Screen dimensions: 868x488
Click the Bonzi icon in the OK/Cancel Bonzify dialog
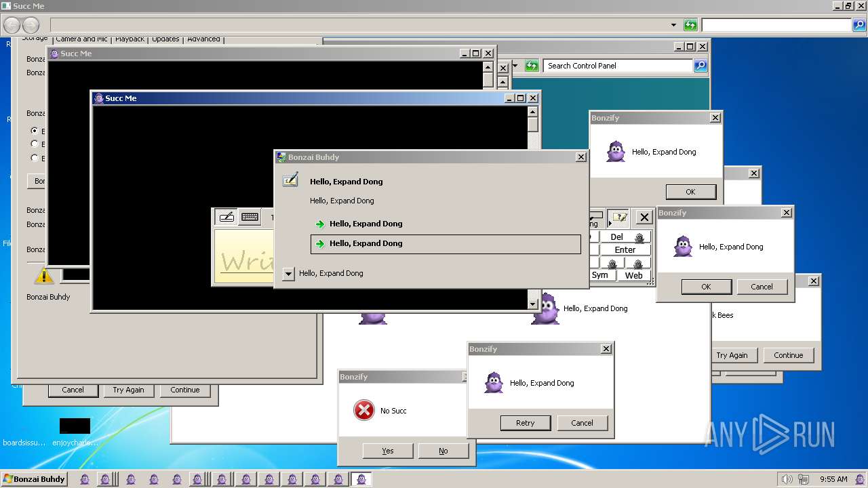coord(683,246)
